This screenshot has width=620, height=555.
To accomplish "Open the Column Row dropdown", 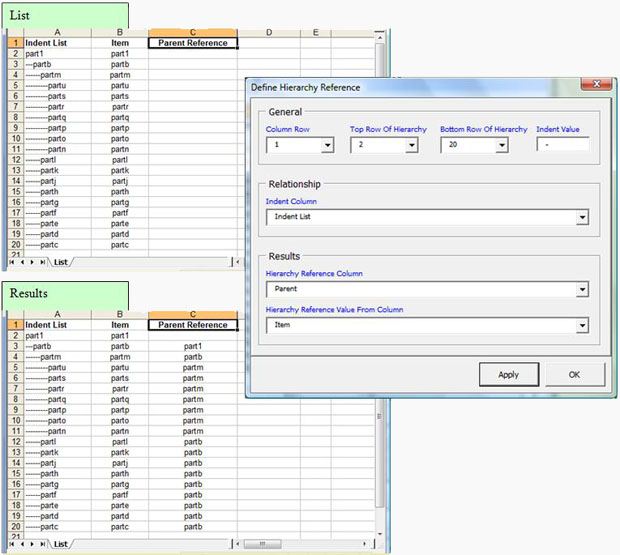I will pos(327,145).
